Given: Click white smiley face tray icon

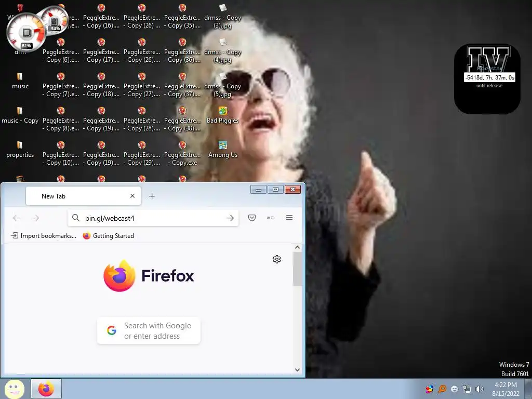Looking at the screenshot, I should coord(455,389).
